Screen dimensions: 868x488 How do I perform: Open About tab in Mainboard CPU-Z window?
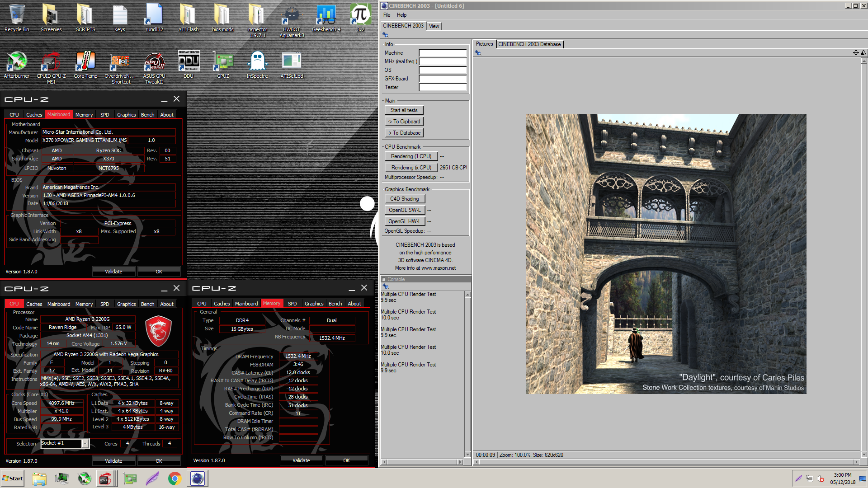[167, 115]
